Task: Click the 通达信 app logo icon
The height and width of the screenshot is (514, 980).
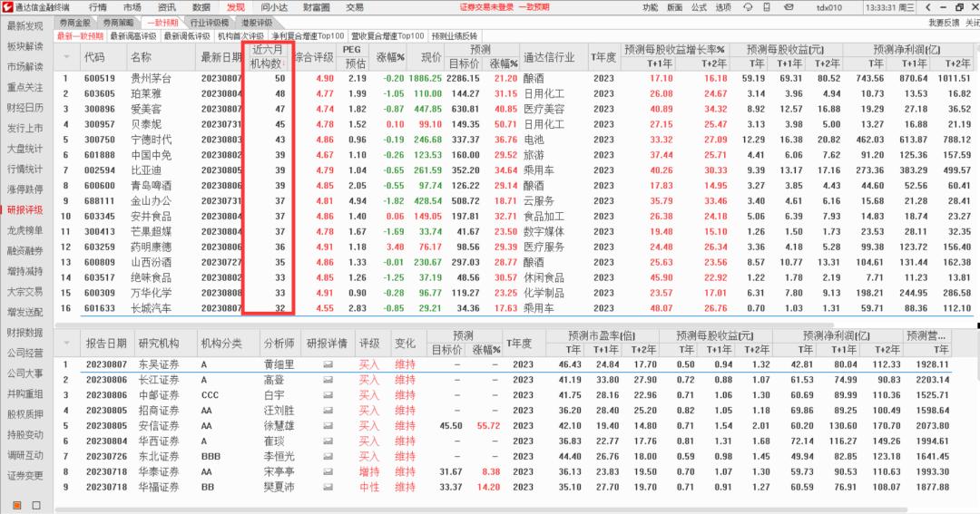Action: [x=7, y=7]
